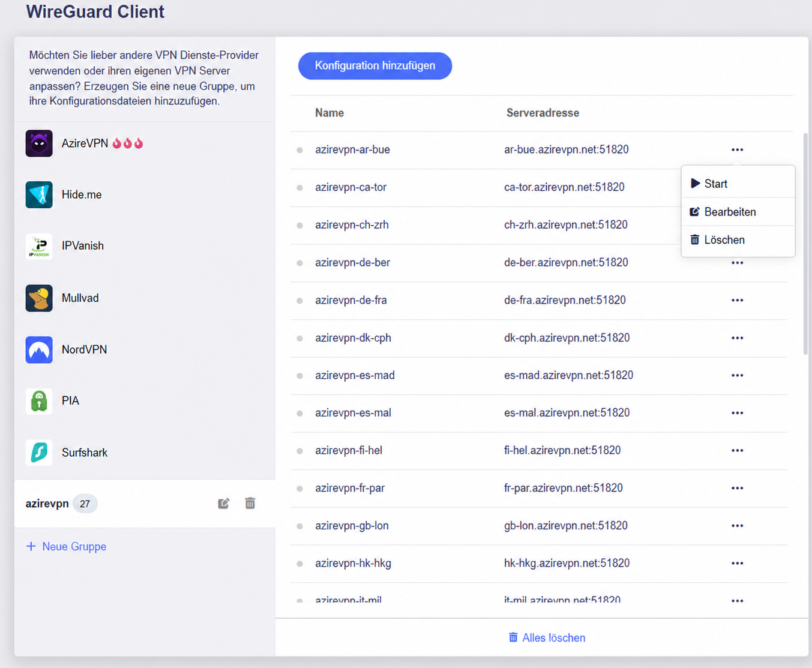Choose Start in the context menu
This screenshot has height=668, width=812.
pos(738,184)
